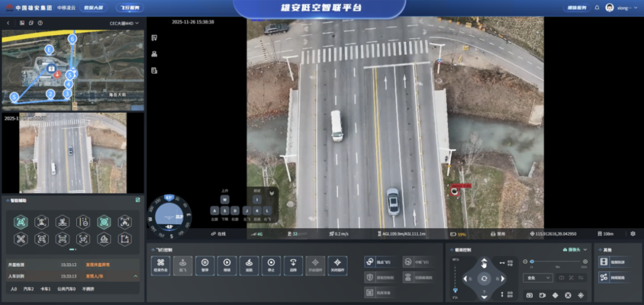Open settings gear in the status bar

click(633, 234)
